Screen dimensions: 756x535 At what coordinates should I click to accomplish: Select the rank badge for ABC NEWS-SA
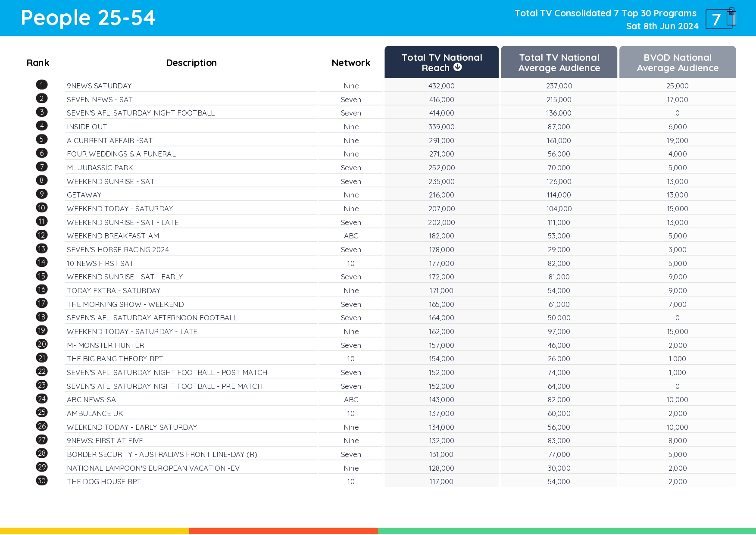tap(41, 398)
